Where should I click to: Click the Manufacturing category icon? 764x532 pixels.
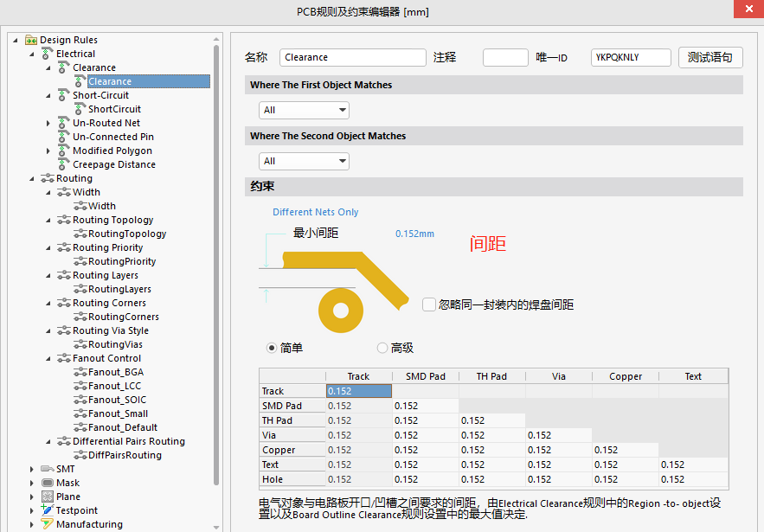point(48,524)
